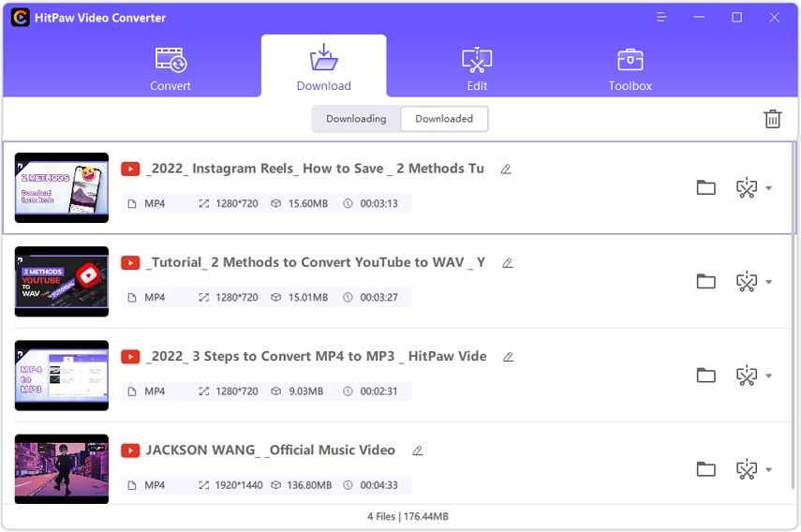Minimize the HitPaw window
The height and width of the screenshot is (532, 801).
coord(699,18)
